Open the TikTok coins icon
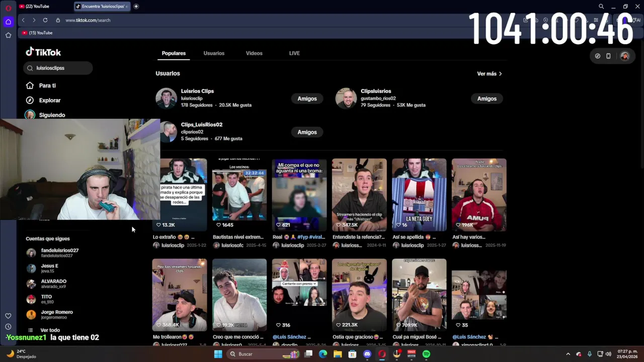Screen dimensions: 644x362 tap(597, 56)
